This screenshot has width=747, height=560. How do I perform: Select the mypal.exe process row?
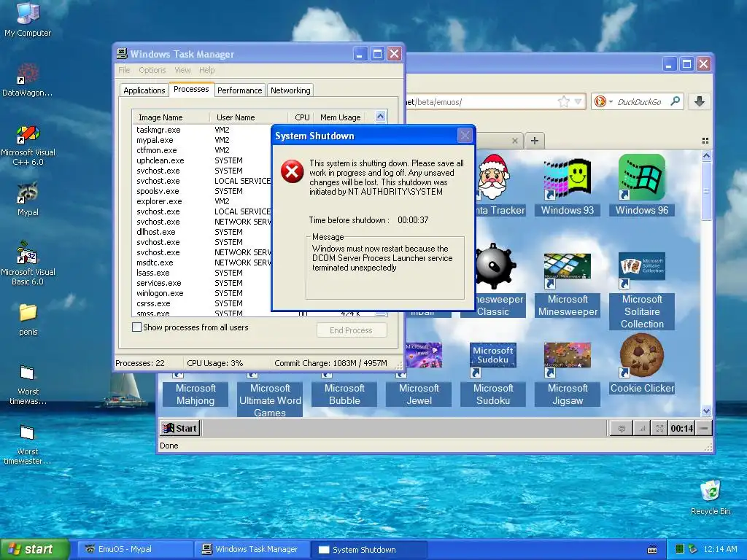(x=202, y=140)
